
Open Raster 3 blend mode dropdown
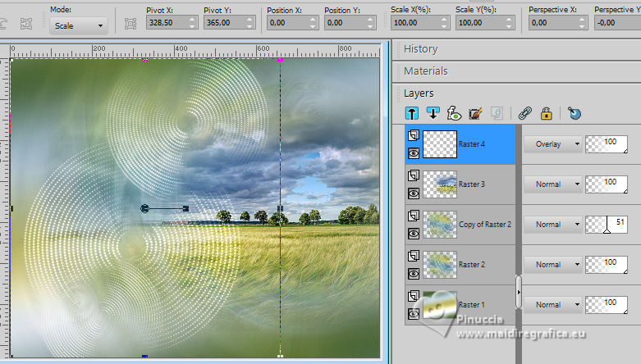(x=552, y=184)
